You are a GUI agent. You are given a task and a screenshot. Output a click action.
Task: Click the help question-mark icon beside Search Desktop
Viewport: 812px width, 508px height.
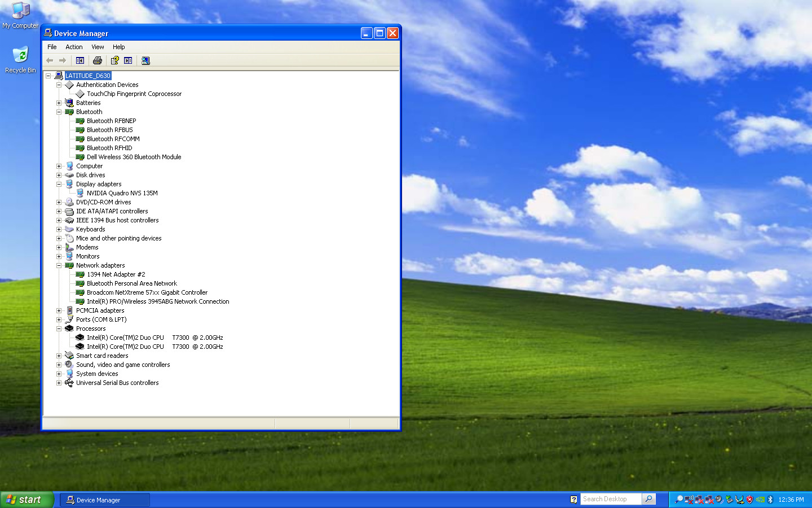pyautogui.click(x=573, y=500)
